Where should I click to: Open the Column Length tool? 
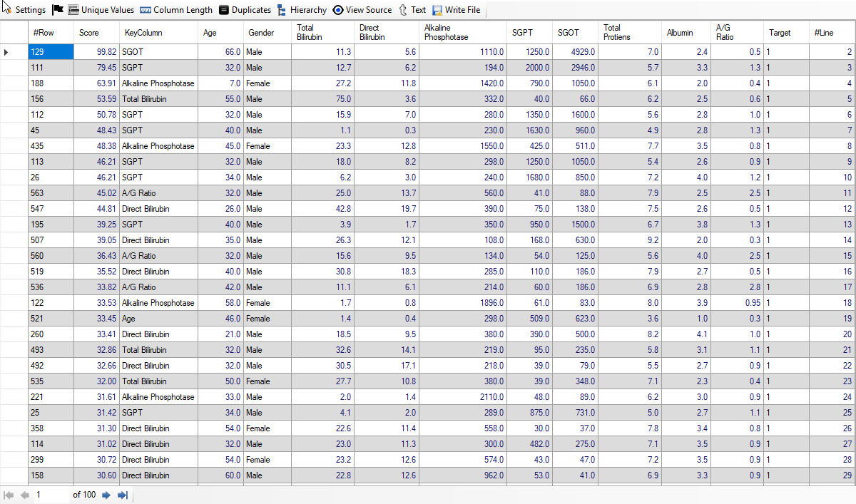[146, 10]
